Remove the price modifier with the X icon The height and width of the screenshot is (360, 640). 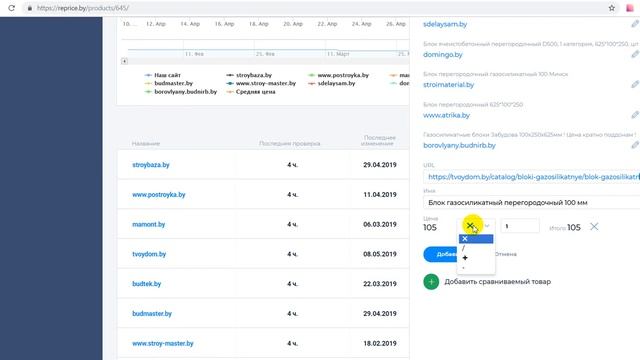[594, 227]
